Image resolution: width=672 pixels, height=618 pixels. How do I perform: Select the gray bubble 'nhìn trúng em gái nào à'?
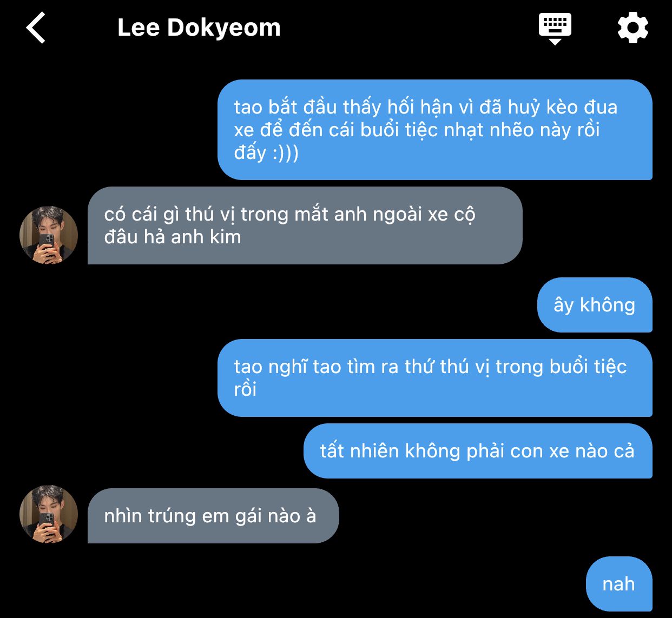(x=213, y=516)
